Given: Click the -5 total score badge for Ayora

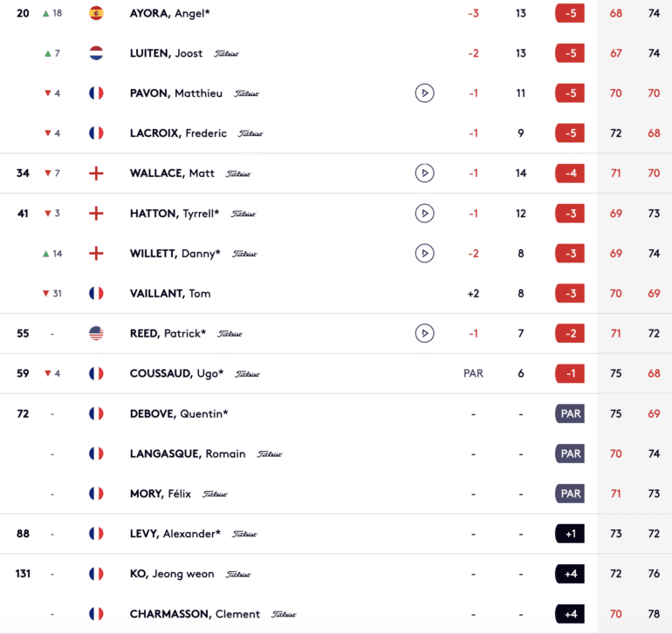Looking at the screenshot, I should point(570,13).
